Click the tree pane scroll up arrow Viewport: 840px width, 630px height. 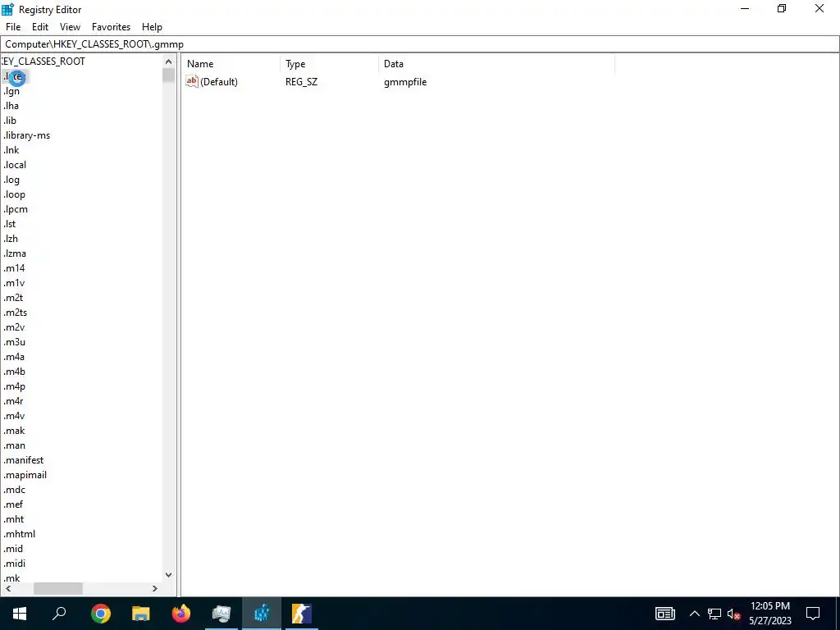168,62
